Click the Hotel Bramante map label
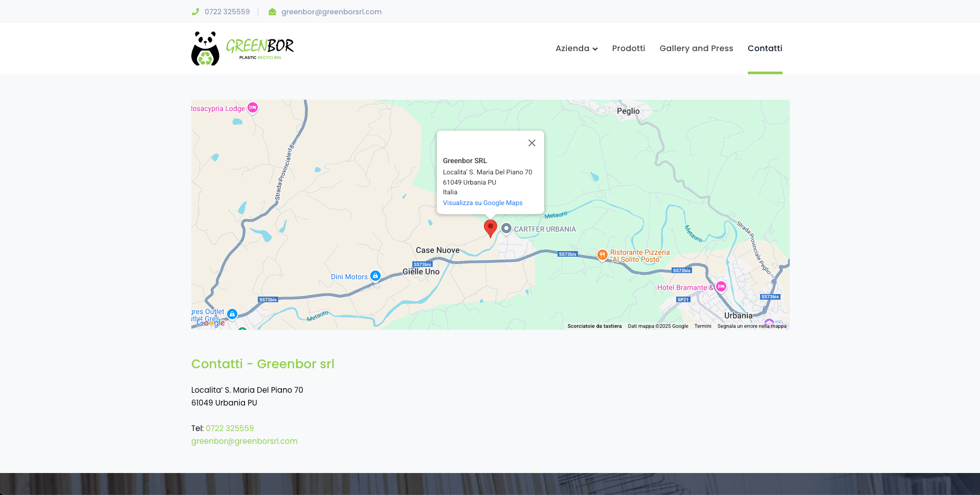The width and height of the screenshot is (980, 495). pyautogui.click(x=685, y=287)
